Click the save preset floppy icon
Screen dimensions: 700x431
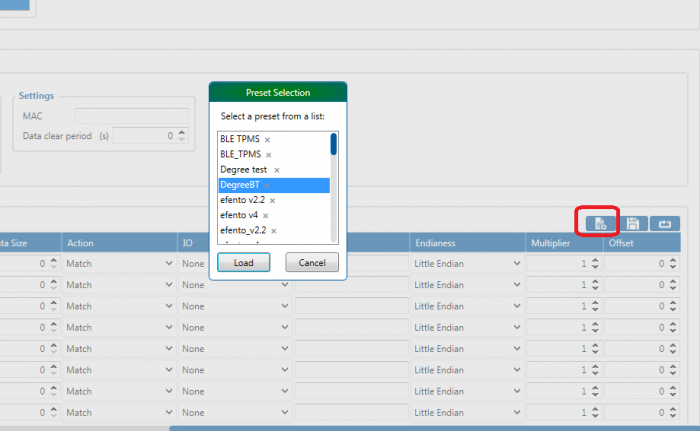632,224
